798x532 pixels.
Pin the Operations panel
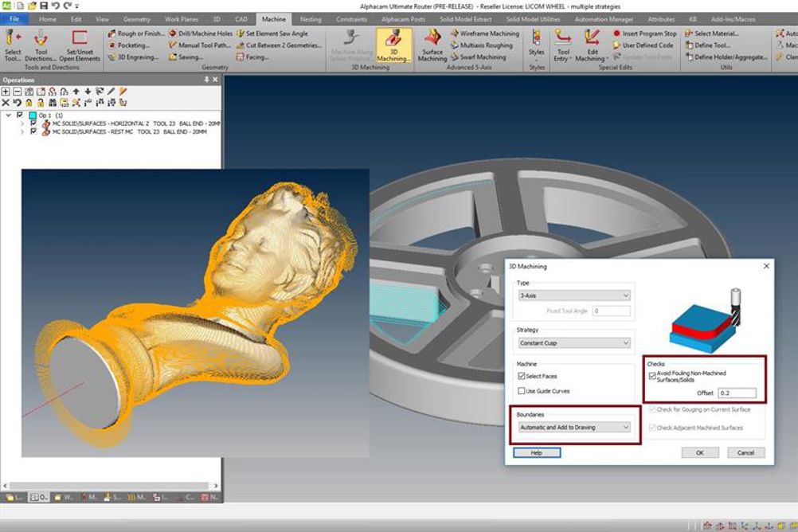pos(206,80)
